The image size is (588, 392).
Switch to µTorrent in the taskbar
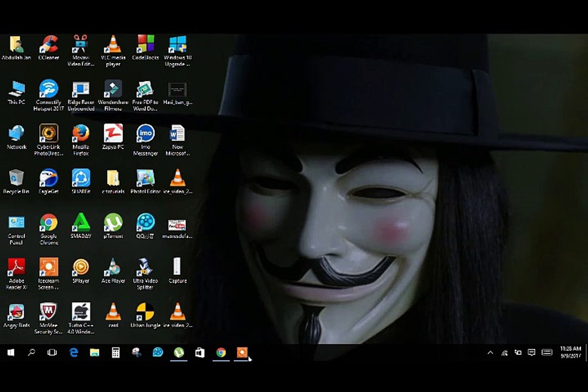pos(179,353)
